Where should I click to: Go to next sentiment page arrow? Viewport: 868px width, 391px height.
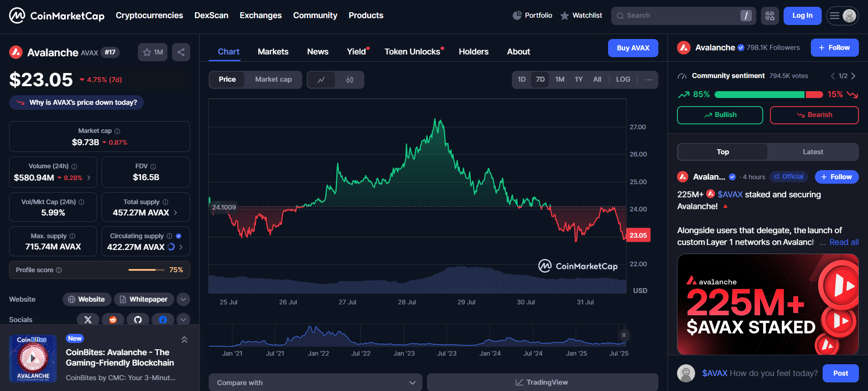click(x=853, y=76)
